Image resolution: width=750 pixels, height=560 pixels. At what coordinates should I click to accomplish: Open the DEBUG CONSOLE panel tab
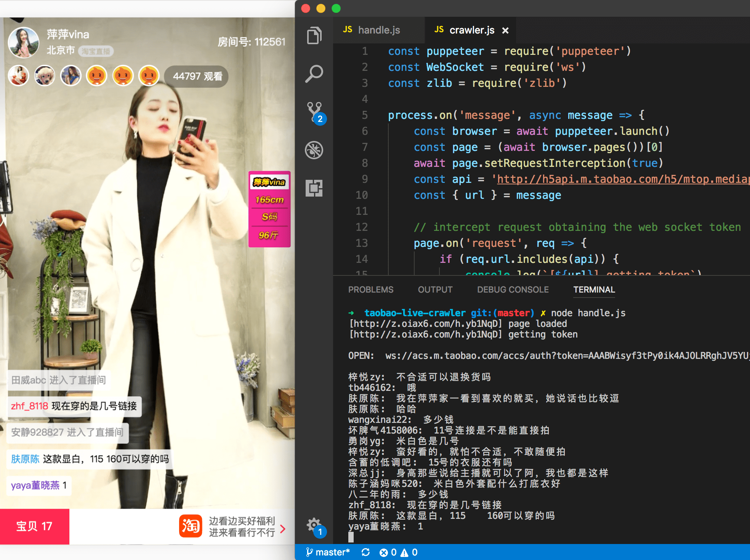point(513,290)
